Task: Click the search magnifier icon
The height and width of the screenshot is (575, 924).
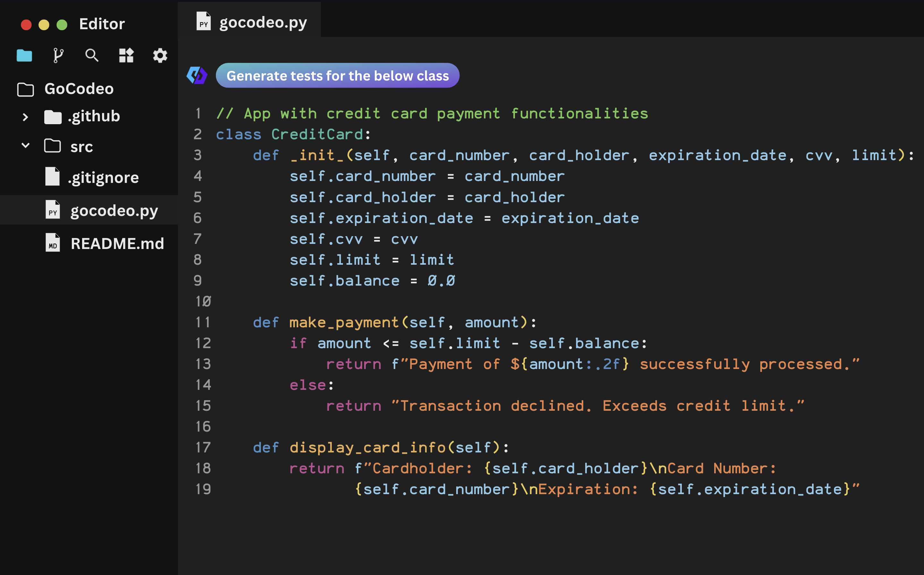Action: 92,56
